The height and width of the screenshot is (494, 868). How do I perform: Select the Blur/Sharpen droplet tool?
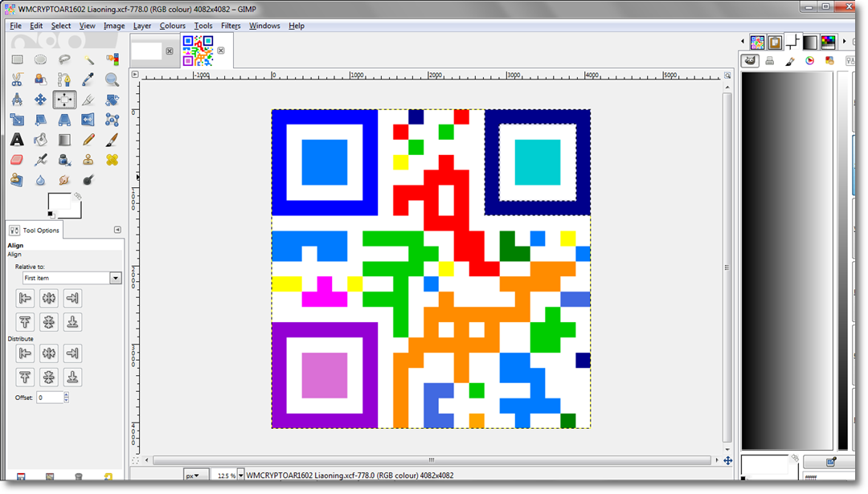coord(40,180)
